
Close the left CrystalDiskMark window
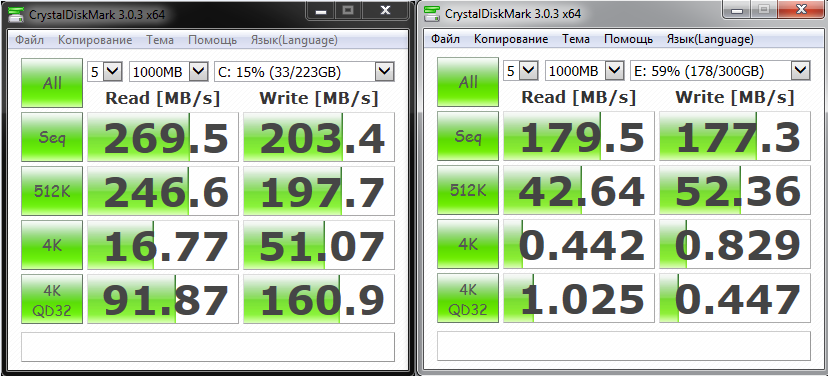385,10
